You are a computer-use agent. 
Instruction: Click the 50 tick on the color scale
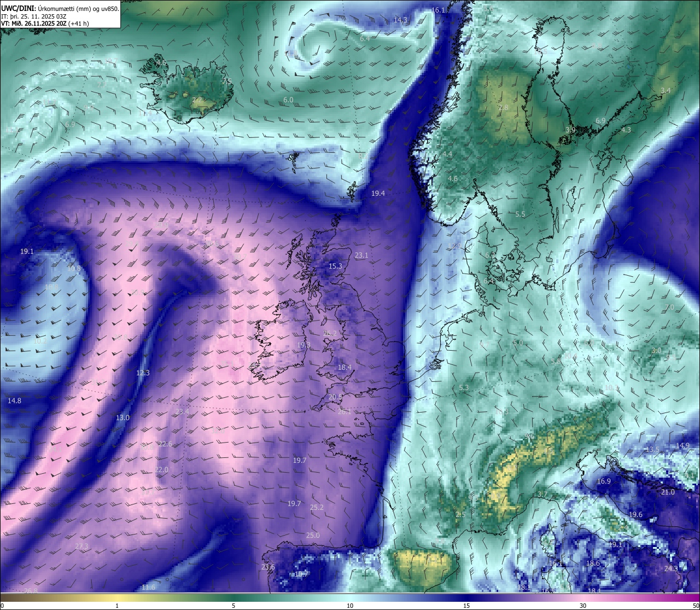[695, 606]
